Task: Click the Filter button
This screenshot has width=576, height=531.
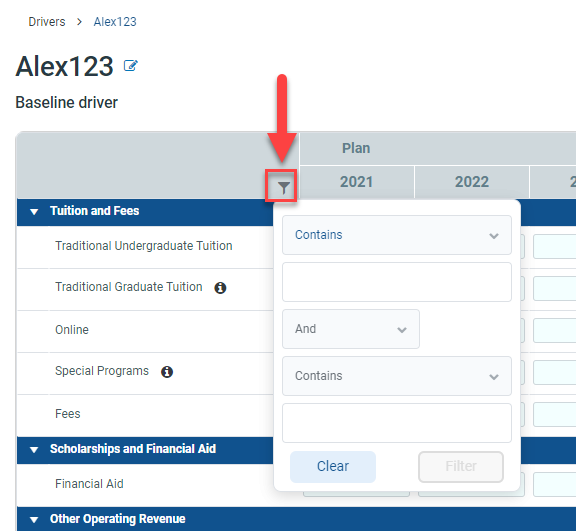Action: pyautogui.click(x=461, y=467)
